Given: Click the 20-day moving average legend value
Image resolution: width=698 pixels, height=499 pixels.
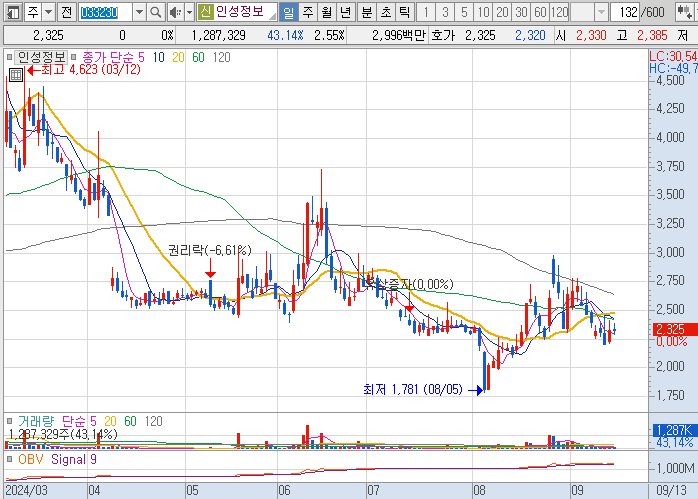Looking at the screenshot, I should click(x=178, y=57).
